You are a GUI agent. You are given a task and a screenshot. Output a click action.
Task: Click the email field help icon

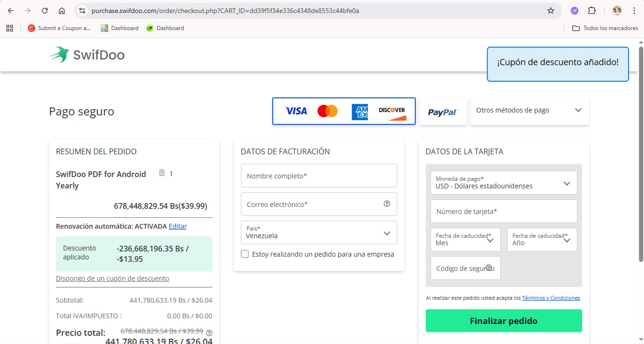(387, 204)
